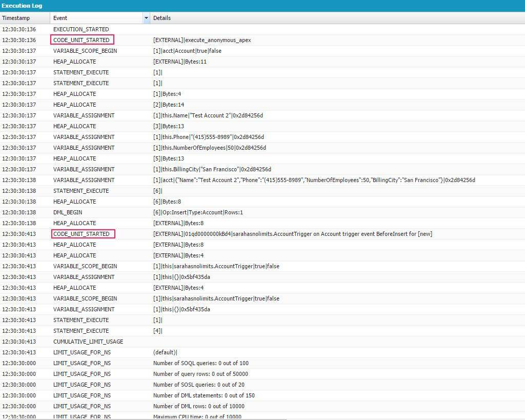Click the 12:30:30:136 timestamp of EXECUTION_STARTED
The height and width of the screenshot is (420, 525).
19,29
